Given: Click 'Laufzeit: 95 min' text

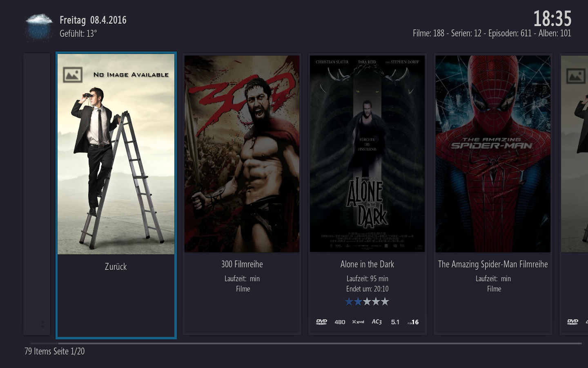Looking at the screenshot, I should pos(367,278).
